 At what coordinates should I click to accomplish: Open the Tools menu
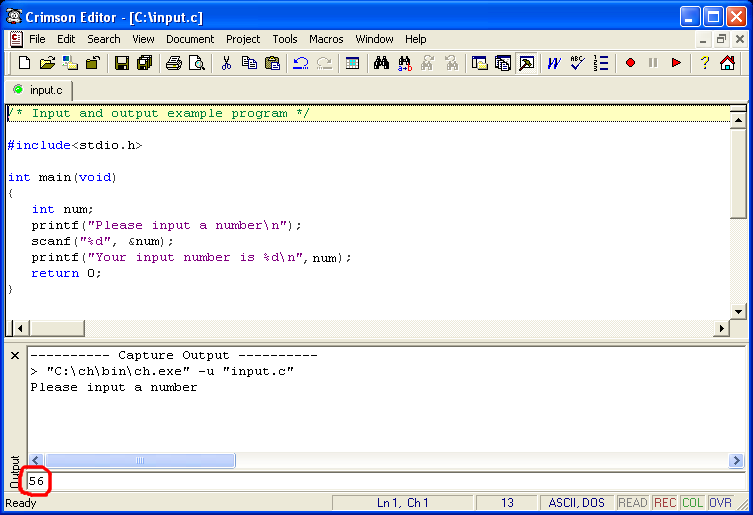[x=285, y=39]
